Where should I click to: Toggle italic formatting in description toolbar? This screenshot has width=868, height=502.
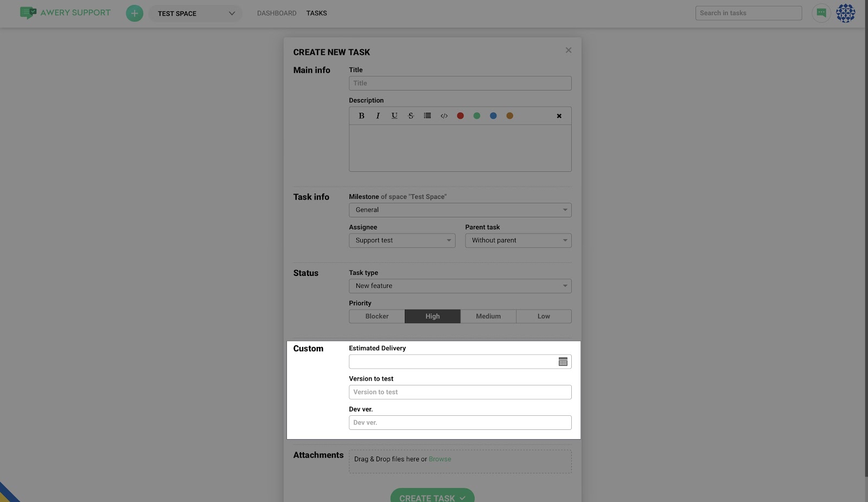coord(378,116)
